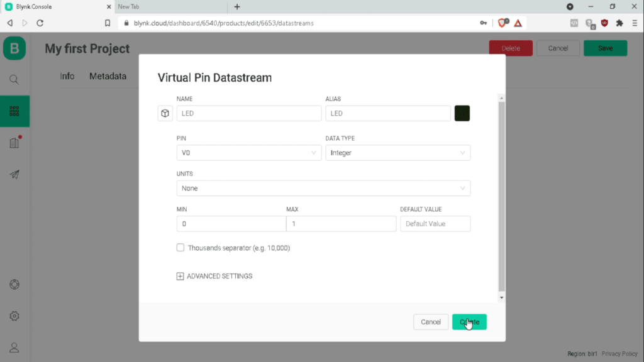Viewport: 644px width, 362px height.
Task: Open the UNITS dropdown showing None
Action: coord(323,188)
